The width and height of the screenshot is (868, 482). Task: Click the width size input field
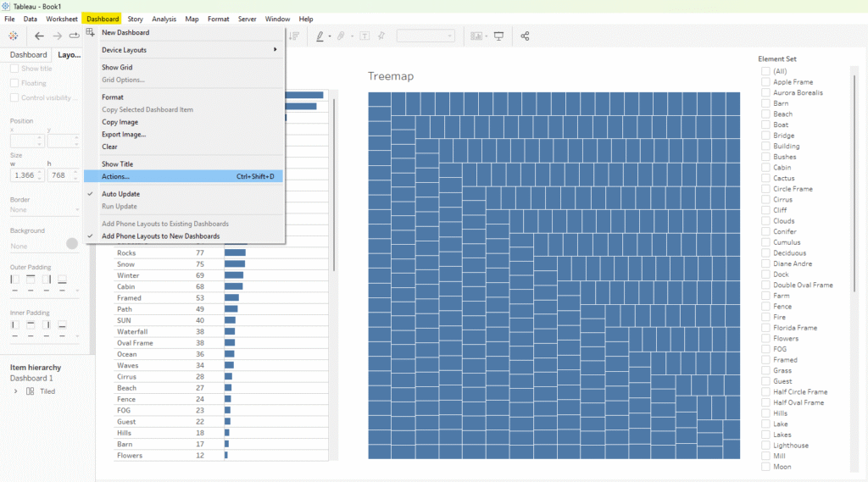(26, 175)
